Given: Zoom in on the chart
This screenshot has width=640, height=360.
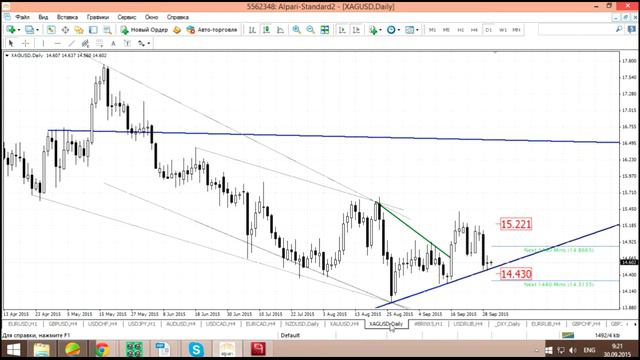Looking at the screenshot, I should [x=296, y=30].
